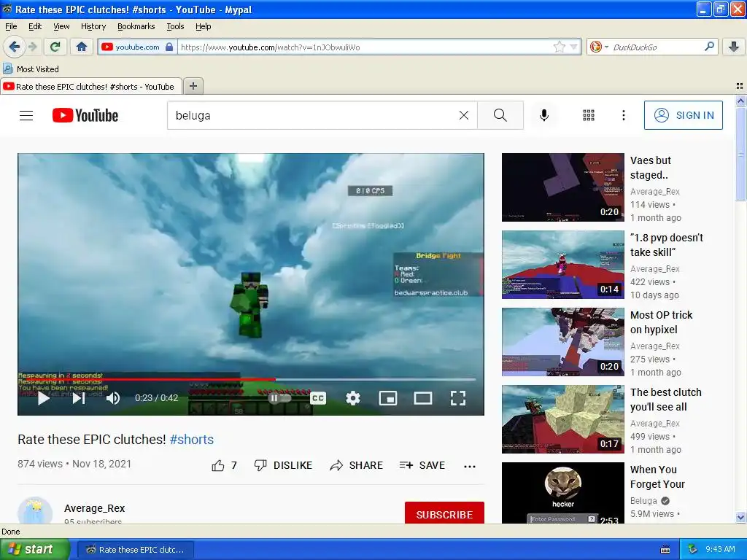Seek on the video progress bar

(x=247, y=379)
